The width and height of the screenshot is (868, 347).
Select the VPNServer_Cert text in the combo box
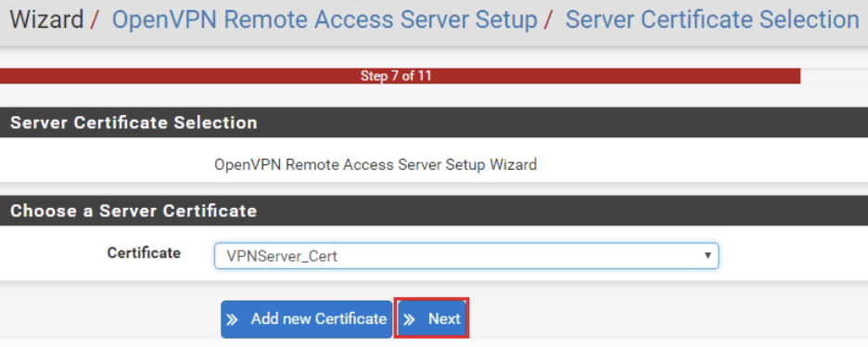click(282, 257)
